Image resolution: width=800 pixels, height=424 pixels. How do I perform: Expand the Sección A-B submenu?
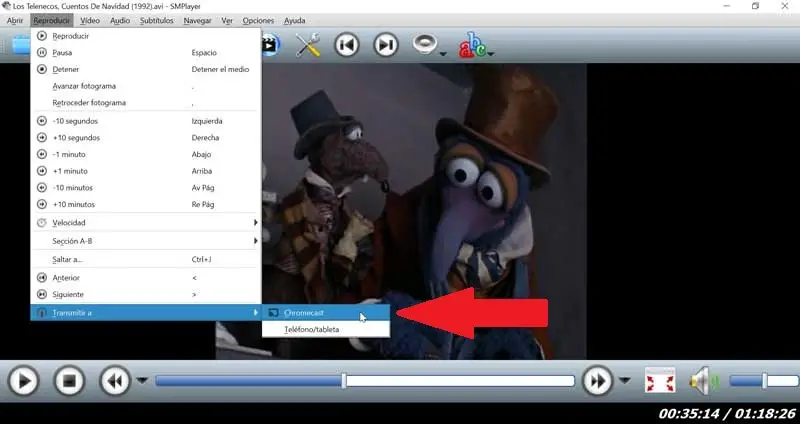tap(146, 241)
